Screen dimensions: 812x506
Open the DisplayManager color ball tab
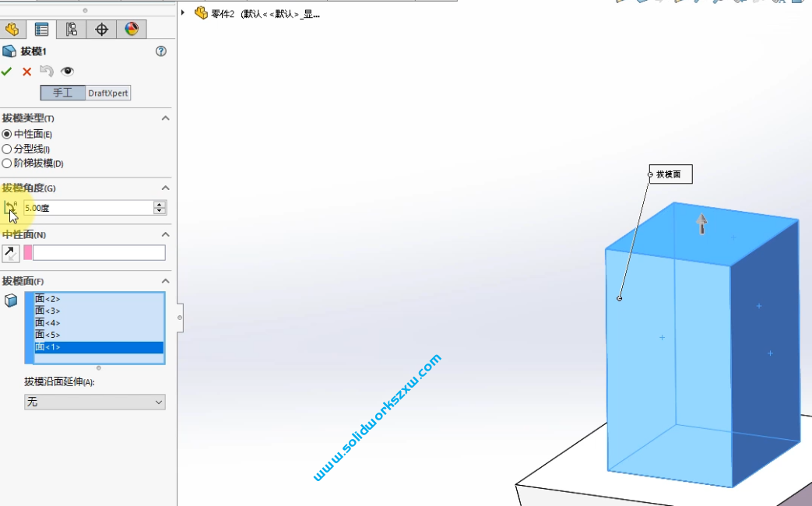(131, 30)
